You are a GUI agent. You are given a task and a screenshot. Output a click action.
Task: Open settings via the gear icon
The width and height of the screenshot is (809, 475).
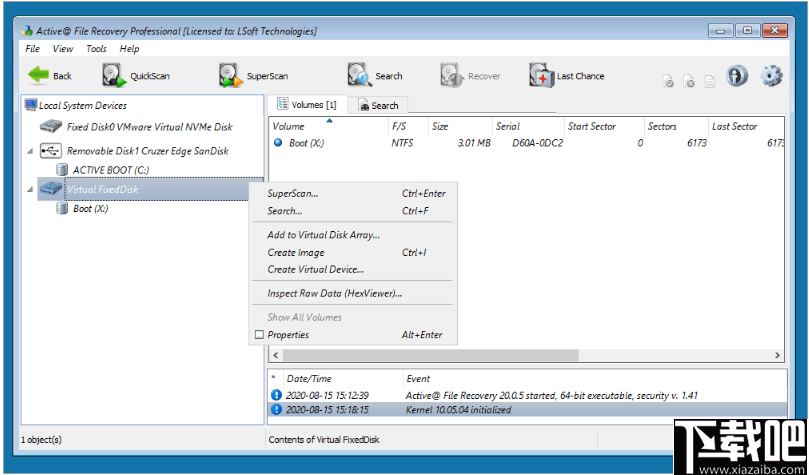click(x=771, y=76)
